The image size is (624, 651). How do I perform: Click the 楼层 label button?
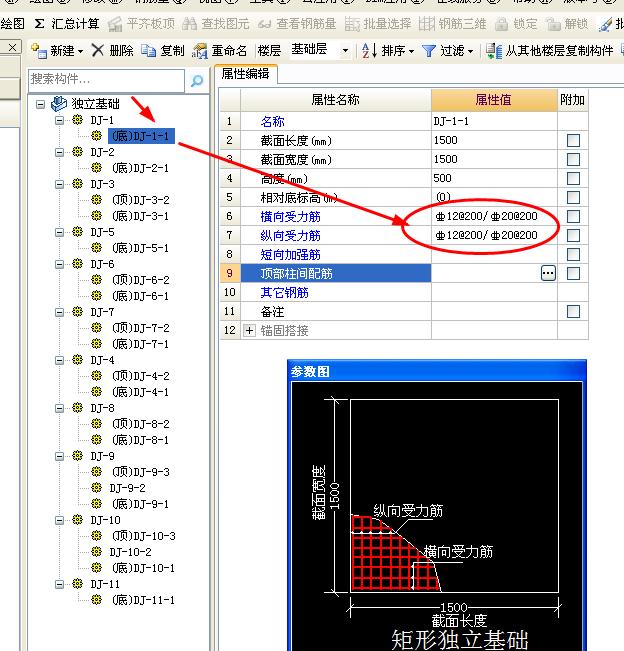[269, 51]
